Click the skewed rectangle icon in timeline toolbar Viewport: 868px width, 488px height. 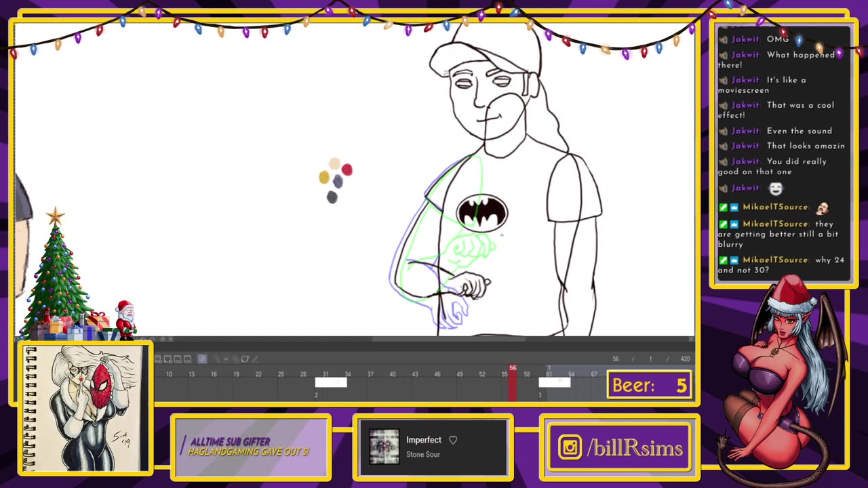click(x=245, y=359)
